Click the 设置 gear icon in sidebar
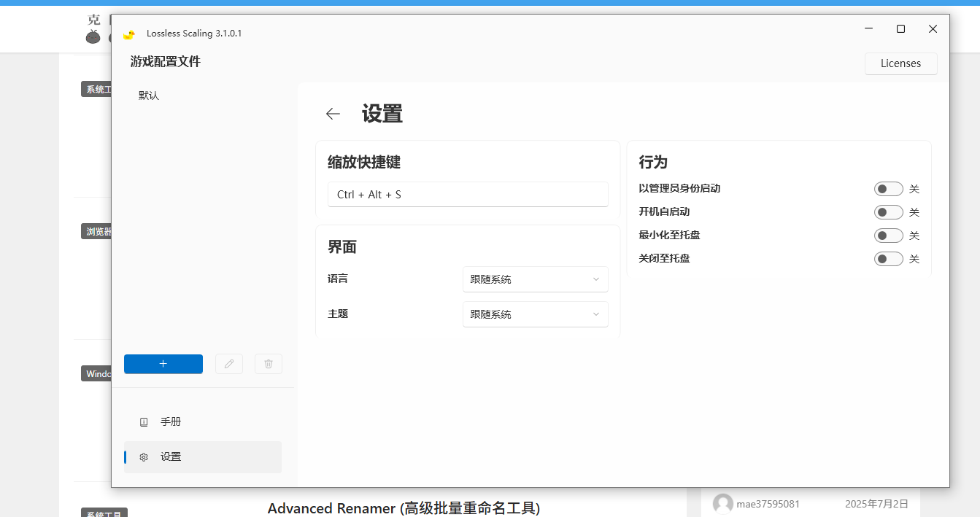 point(144,457)
